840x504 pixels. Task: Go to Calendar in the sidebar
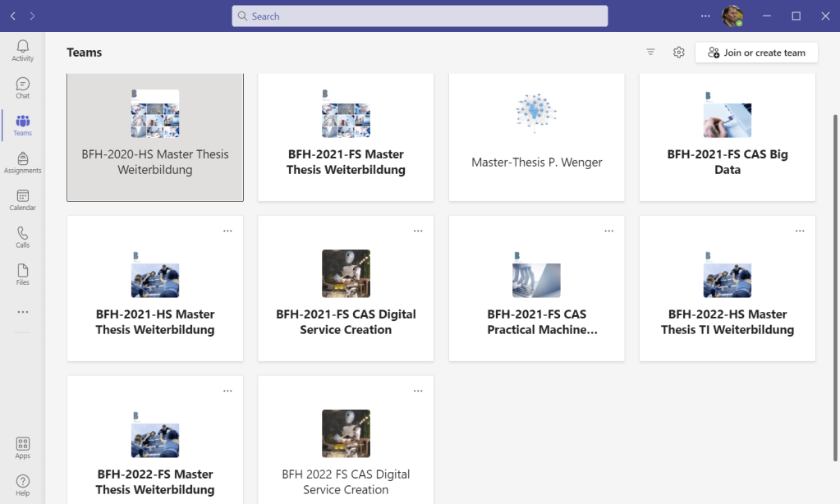[x=22, y=199]
